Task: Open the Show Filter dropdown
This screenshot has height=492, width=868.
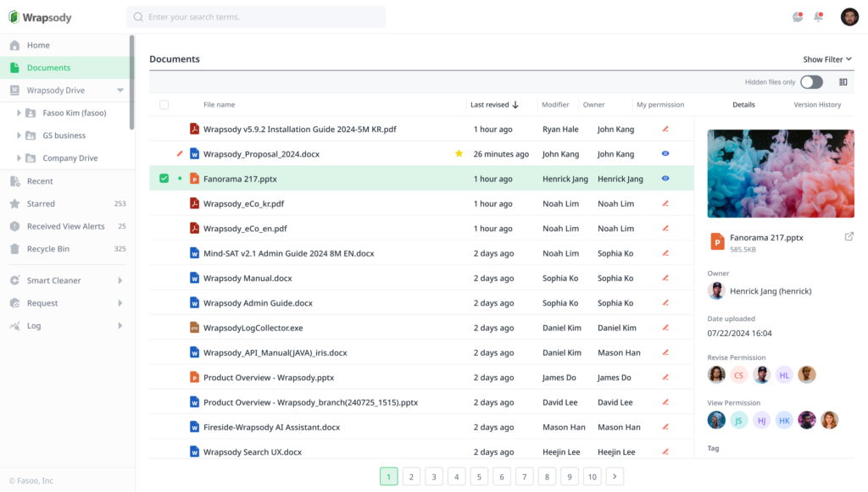Action: tap(827, 59)
